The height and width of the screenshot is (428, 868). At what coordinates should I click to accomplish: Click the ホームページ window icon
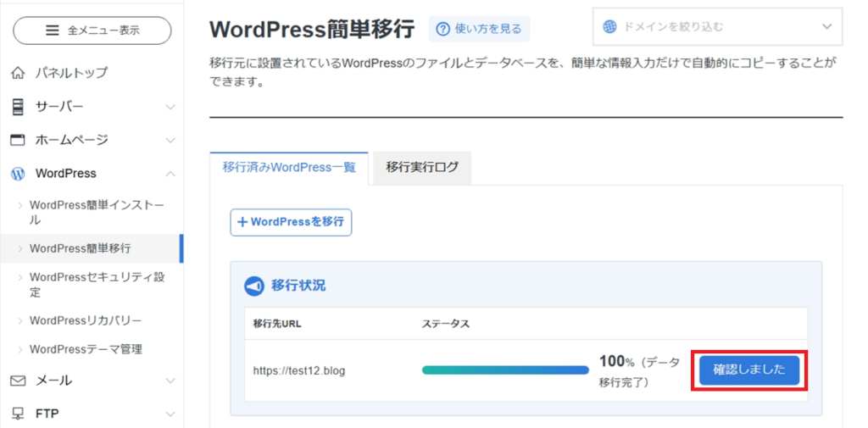point(18,140)
